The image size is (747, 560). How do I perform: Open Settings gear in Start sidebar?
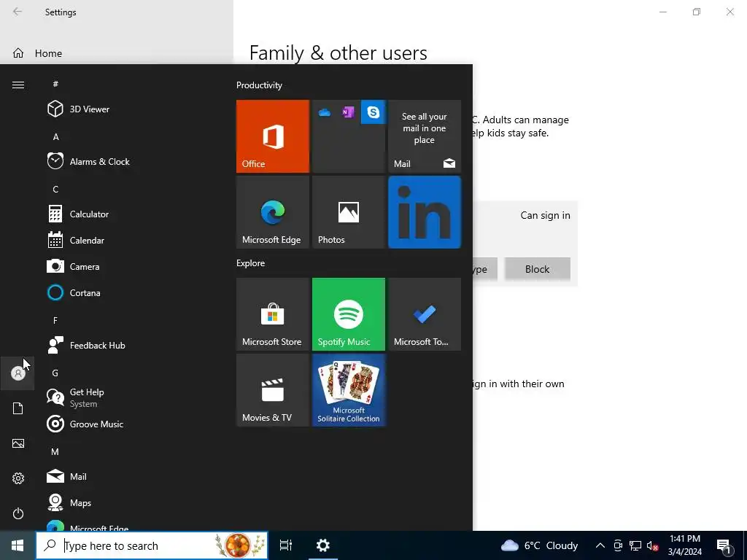pyautogui.click(x=18, y=478)
